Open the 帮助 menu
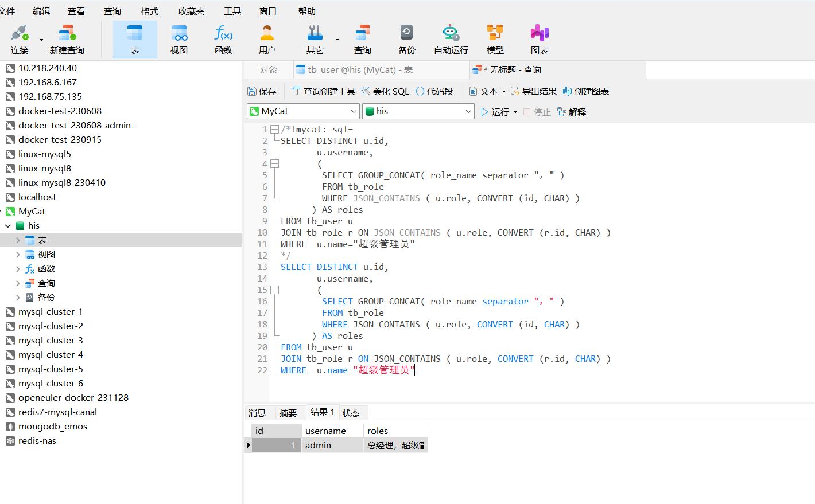815x504 pixels. (307, 11)
